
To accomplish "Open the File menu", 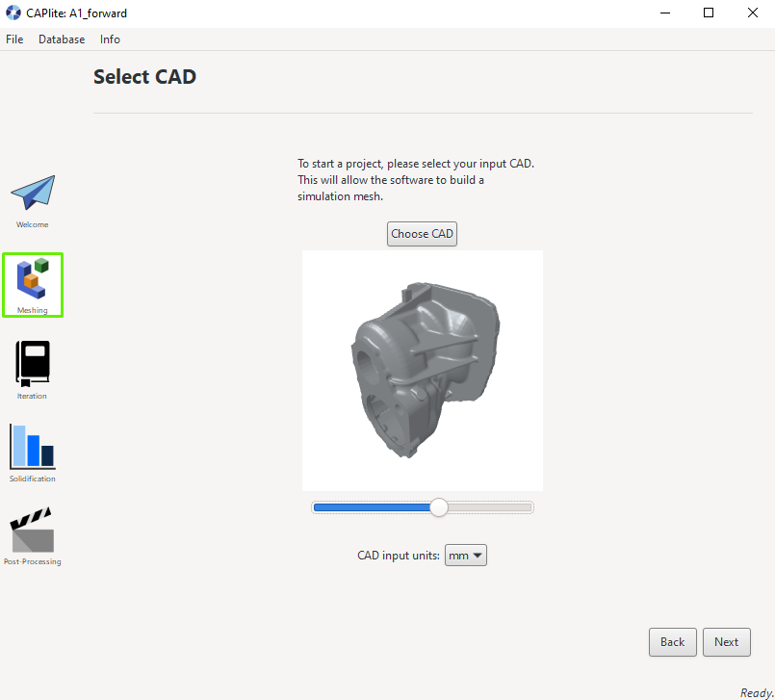I will point(14,39).
